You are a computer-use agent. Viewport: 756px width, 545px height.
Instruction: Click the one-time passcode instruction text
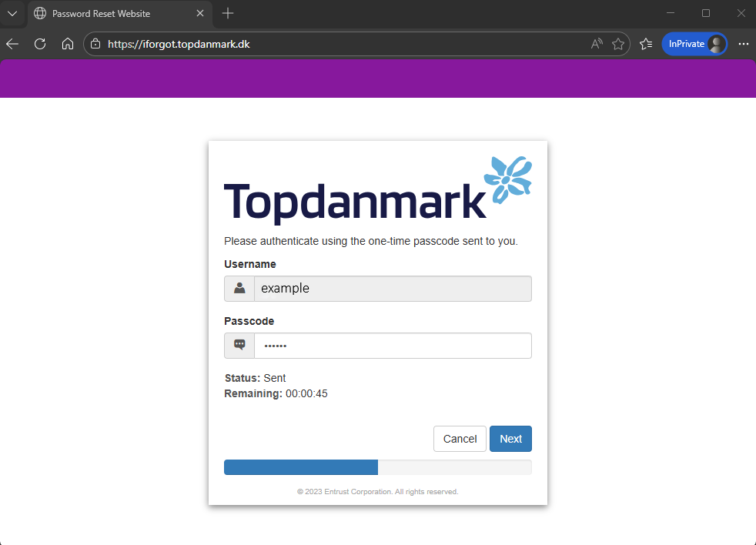pyautogui.click(x=371, y=241)
